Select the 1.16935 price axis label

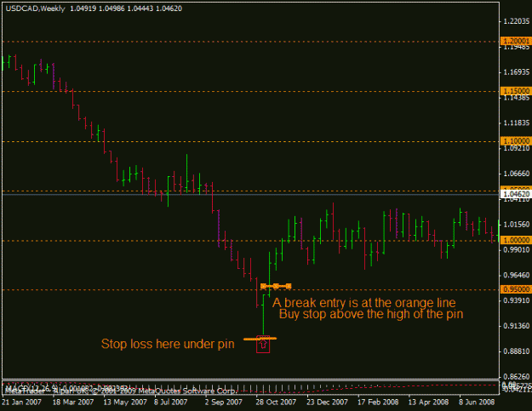point(516,71)
